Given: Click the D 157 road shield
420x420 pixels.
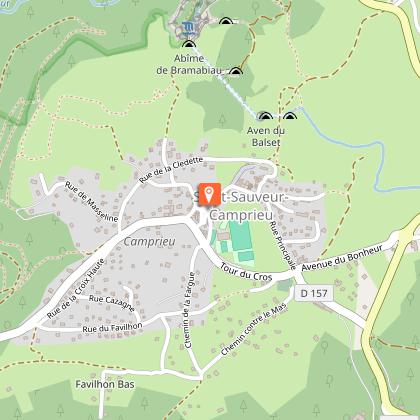Looking at the screenshot, I should pos(313,293).
